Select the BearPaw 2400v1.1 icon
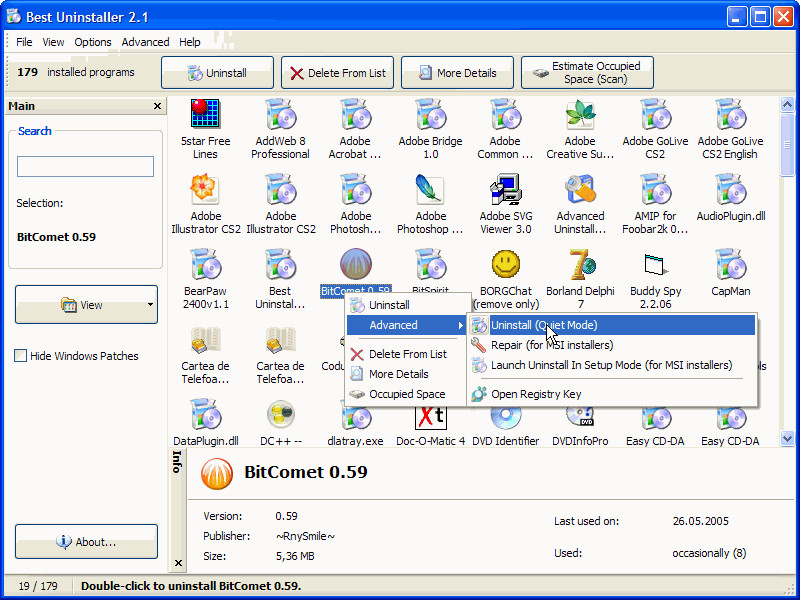This screenshot has width=800, height=600. (205, 264)
